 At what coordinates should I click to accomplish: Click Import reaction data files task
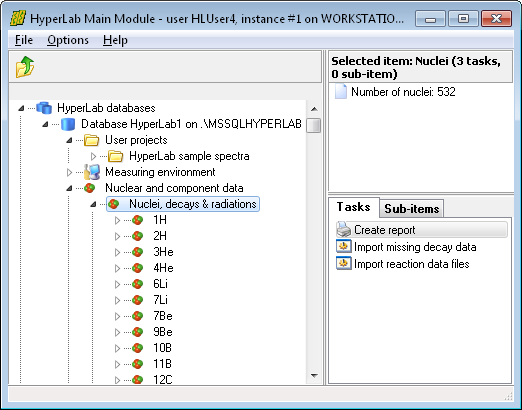411,264
